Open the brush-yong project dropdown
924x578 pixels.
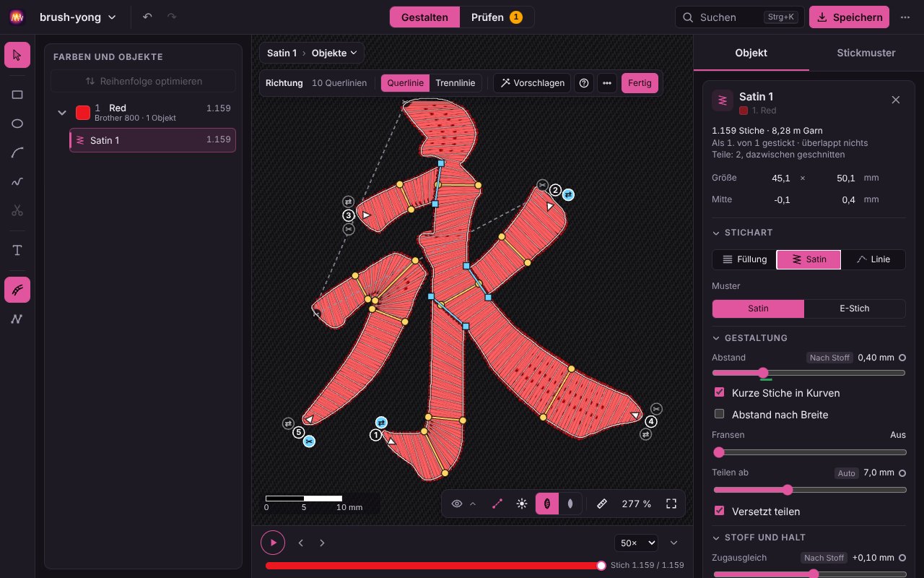[x=78, y=17]
